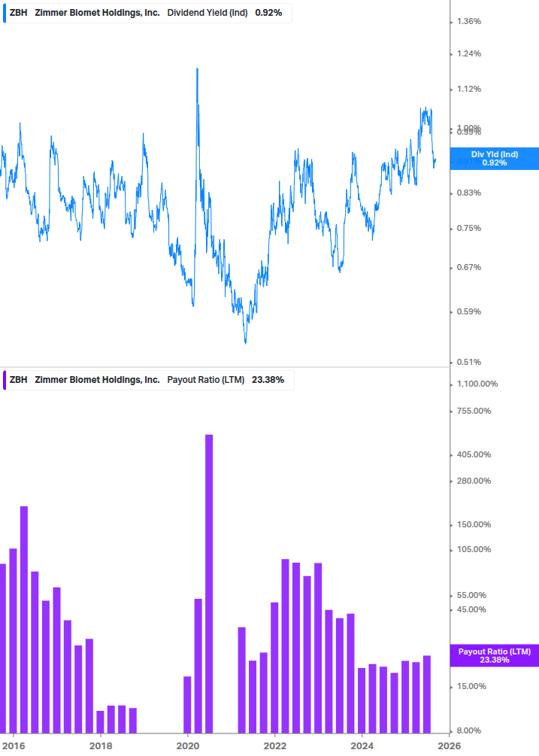
Task: Click the 755.00% payout axis label
Action: click(474, 411)
